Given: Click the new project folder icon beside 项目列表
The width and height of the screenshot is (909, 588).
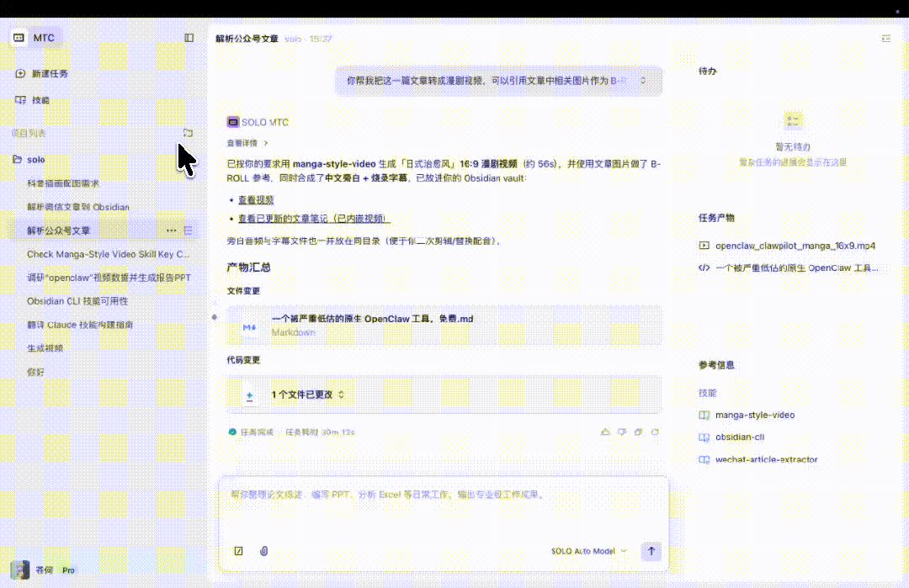Looking at the screenshot, I should click(x=188, y=133).
